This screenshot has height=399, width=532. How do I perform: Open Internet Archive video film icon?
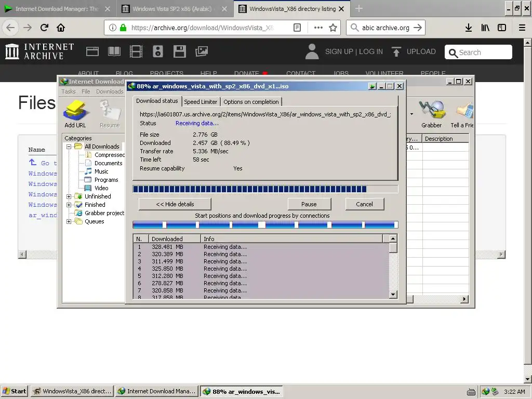(x=136, y=51)
